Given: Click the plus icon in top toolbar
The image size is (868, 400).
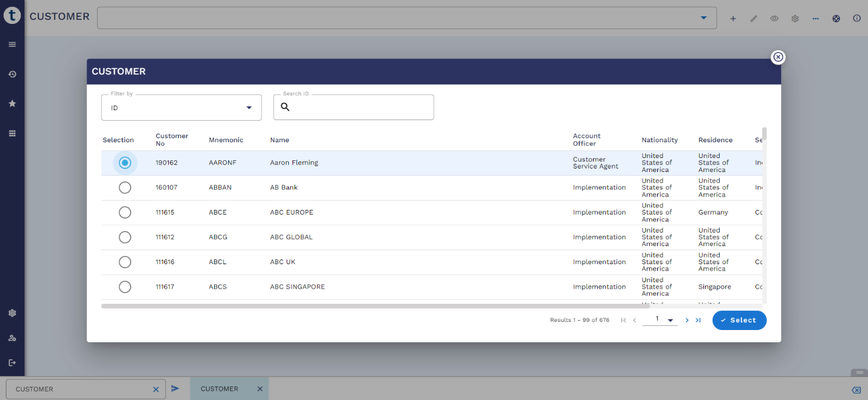Looking at the screenshot, I should (733, 19).
